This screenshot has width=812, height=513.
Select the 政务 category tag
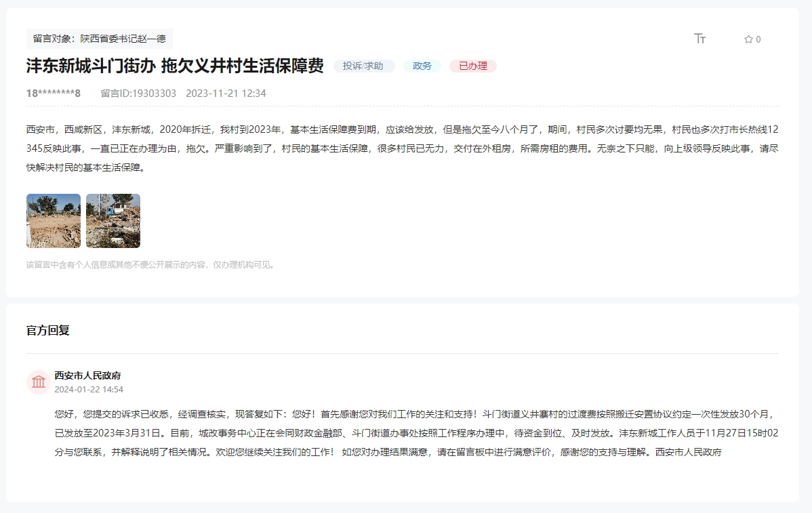[422, 66]
